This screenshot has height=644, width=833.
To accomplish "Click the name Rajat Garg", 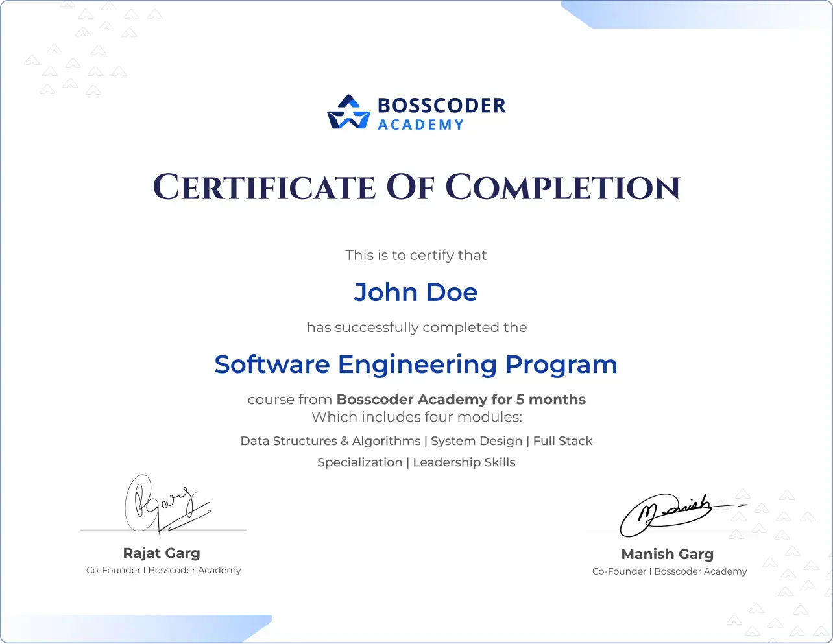I will click(162, 553).
